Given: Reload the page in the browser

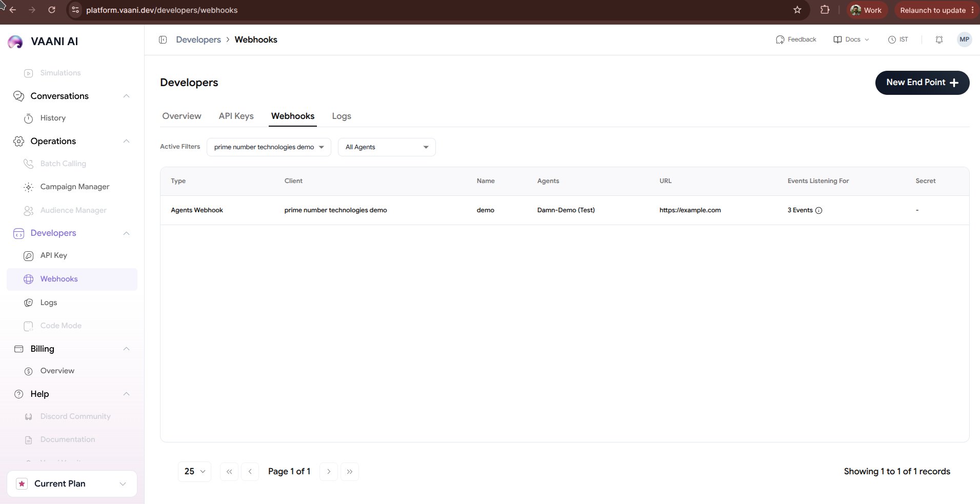Looking at the screenshot, I should click(52, 10).
